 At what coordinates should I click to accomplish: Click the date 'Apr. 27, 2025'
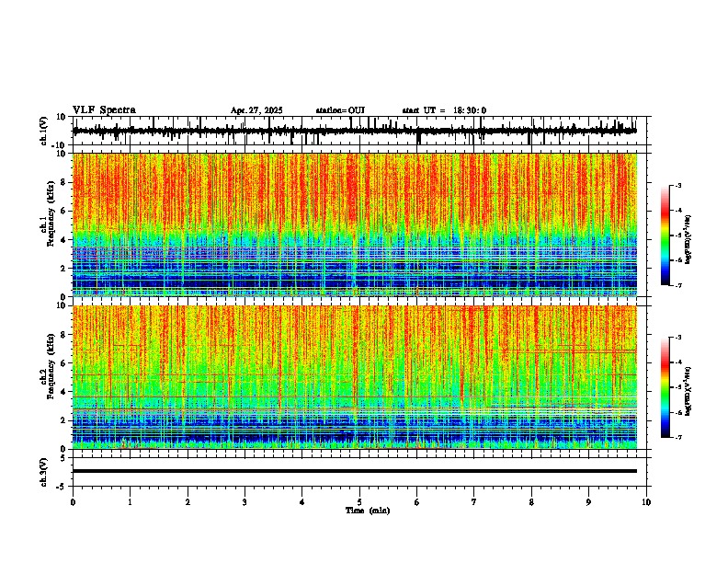tap(256, 110)
